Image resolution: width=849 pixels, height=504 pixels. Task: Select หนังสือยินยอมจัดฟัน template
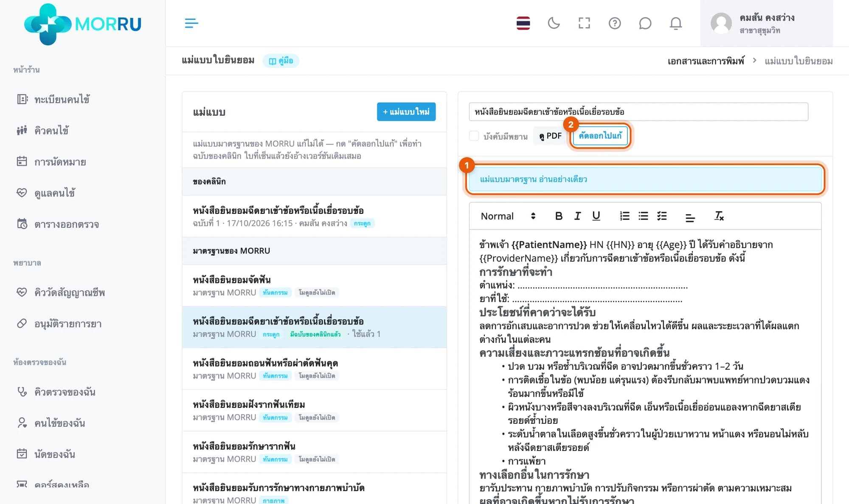314,286
